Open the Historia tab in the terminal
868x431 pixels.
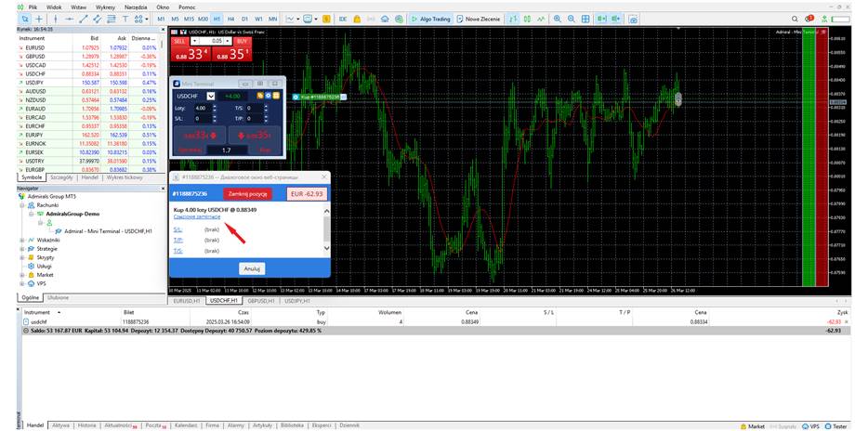pyautogui.click(x=87, y=425)
